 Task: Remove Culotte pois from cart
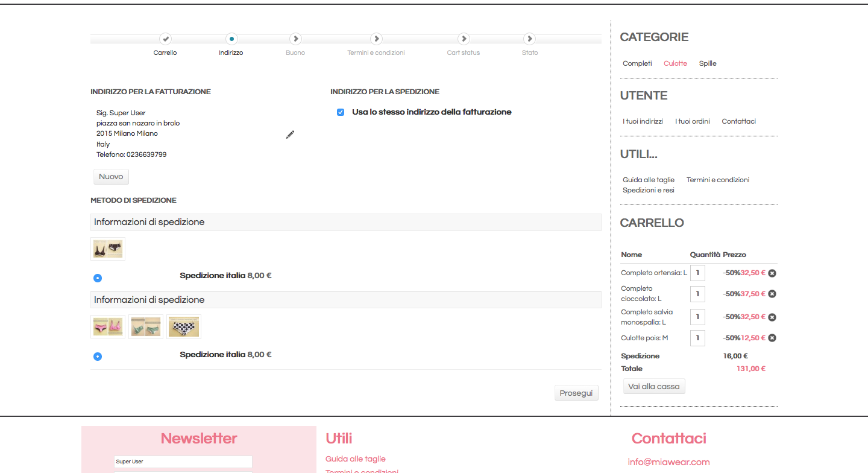point(772,338)
